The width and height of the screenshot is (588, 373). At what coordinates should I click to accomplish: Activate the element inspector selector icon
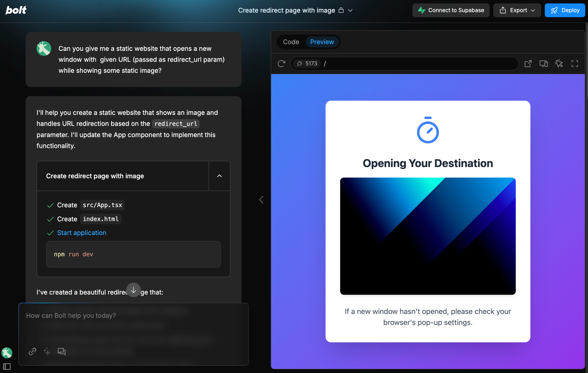coord(559,64)
